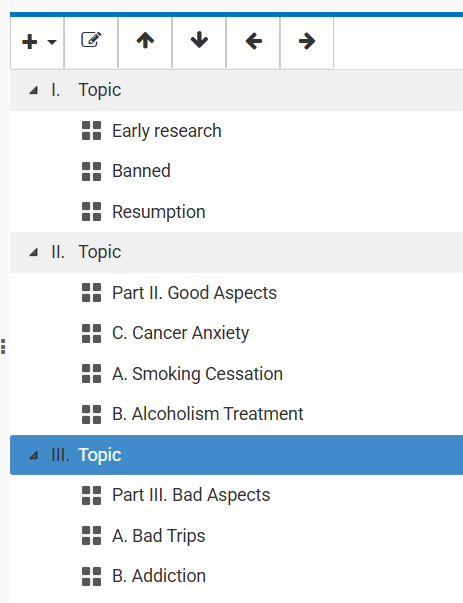This screenshot has width=463, height=603.
Task: Click grid icon beside C. Cancer Anxiety
Action: (92, 333)
